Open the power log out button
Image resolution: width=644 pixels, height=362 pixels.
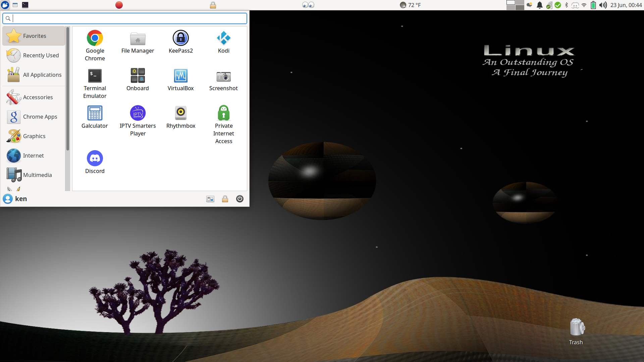pyautogui.click(x=240, y=199)
